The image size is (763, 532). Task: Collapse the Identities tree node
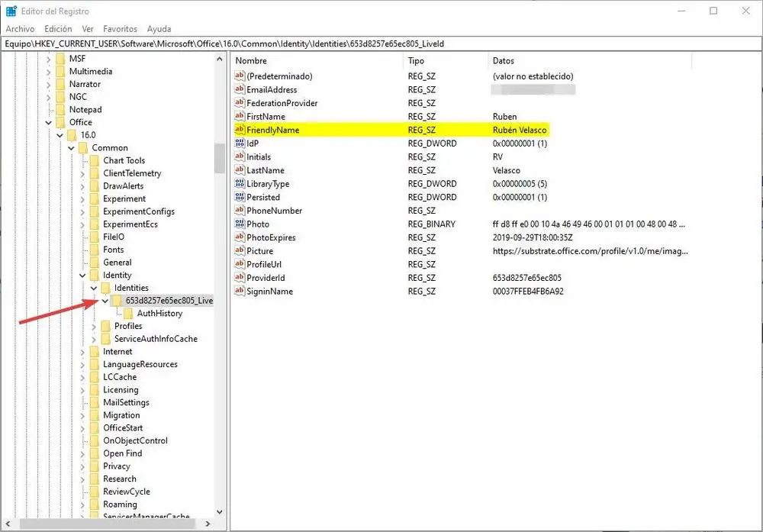pos(93,289)
